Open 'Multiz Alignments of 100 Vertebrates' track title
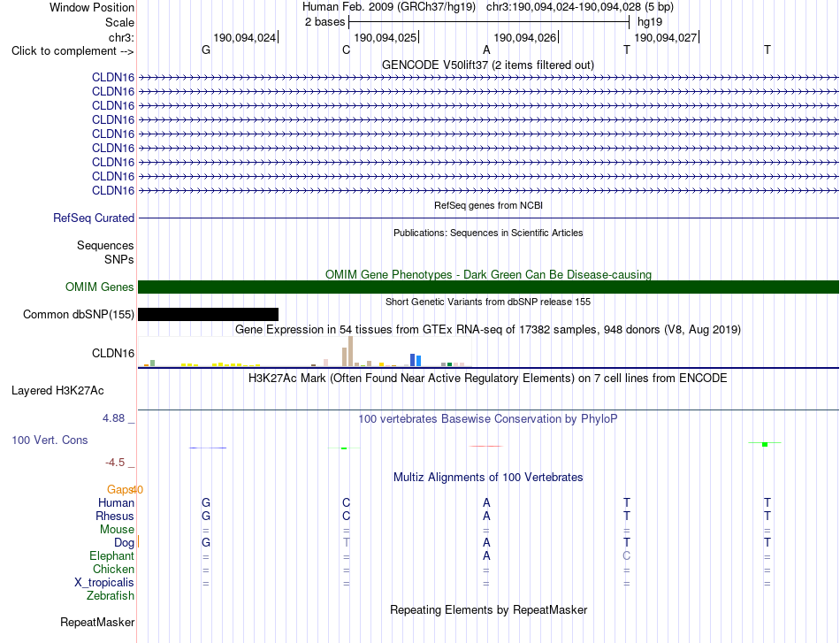Image resolution: width=840 pixels, height=643 pixels. (488, 478)
